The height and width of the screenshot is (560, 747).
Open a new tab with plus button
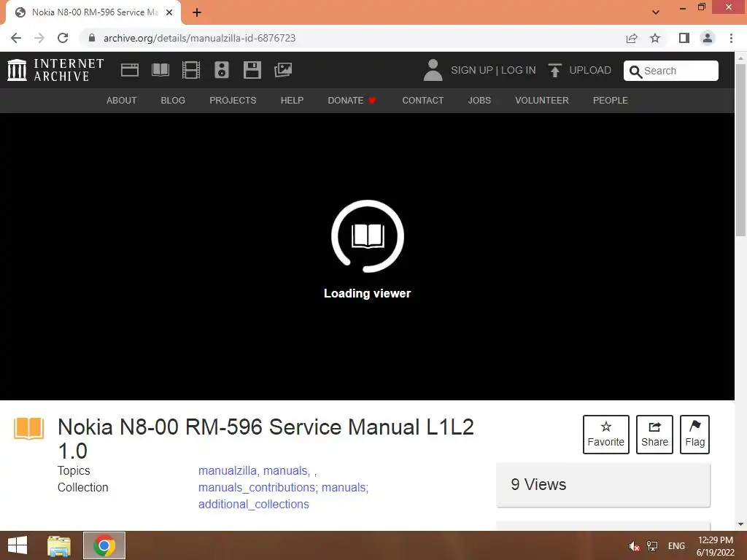point(197,12)
